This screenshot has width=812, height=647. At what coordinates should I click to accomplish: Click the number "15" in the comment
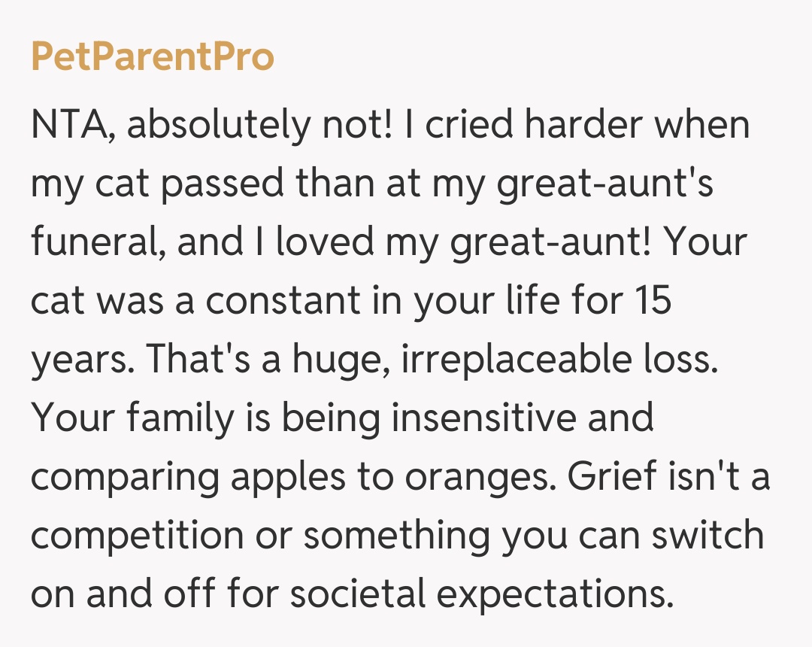[x=651, y=301]
